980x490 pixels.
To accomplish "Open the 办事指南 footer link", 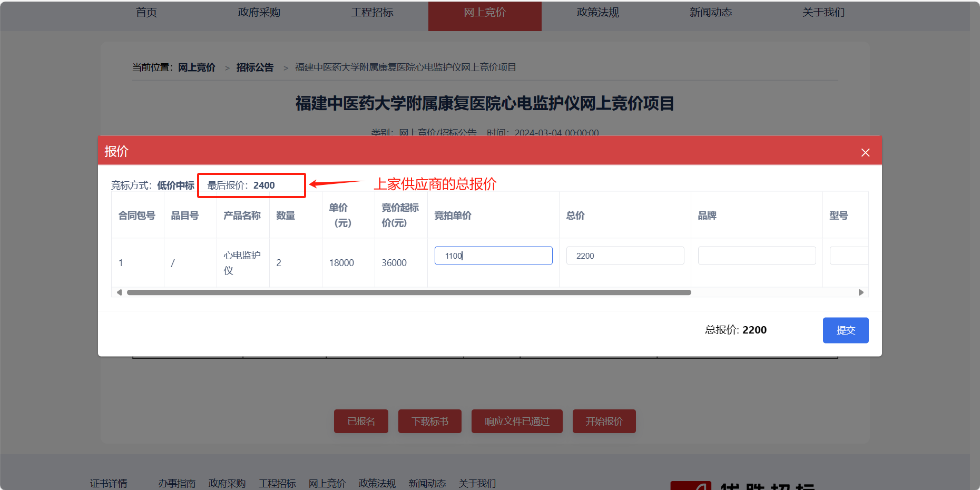I will (177, 483).
